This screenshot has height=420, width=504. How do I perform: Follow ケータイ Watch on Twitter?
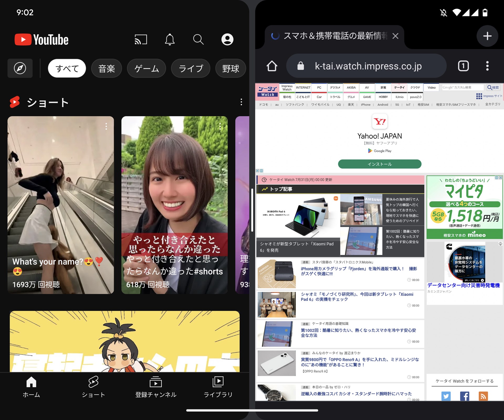point(446,396)
